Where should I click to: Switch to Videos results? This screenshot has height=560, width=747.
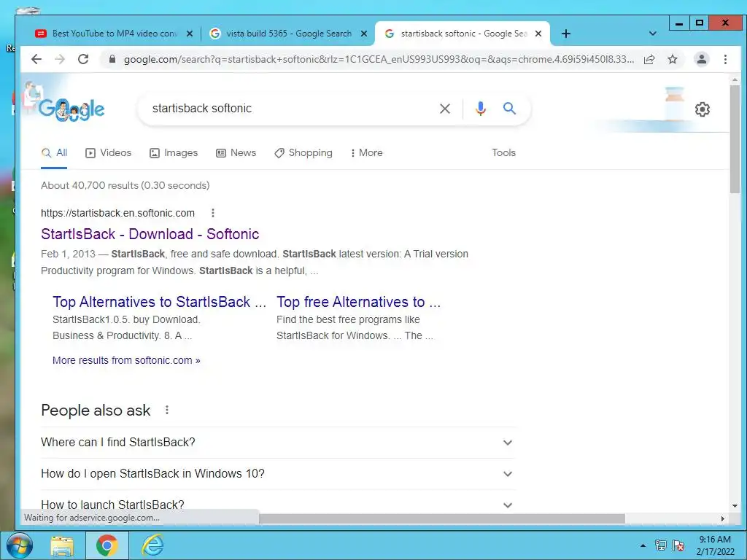[108, 153]
